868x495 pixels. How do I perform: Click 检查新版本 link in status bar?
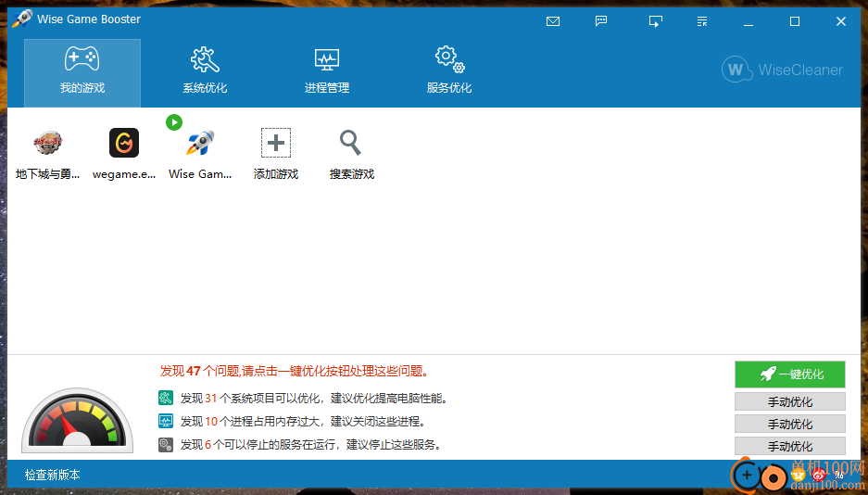pos(53,475)
